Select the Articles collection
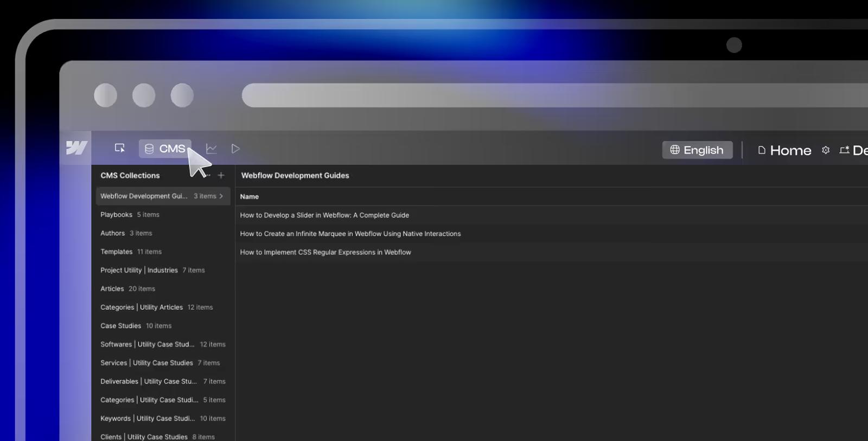Viewport: 868px width, 441px height. [163, 289]
